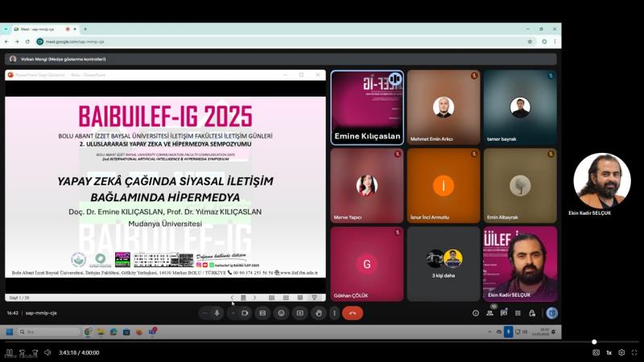The height and width of the screenshot is (362, 644).
Task: Open the Meet activities icon
Action: (518, 313)
